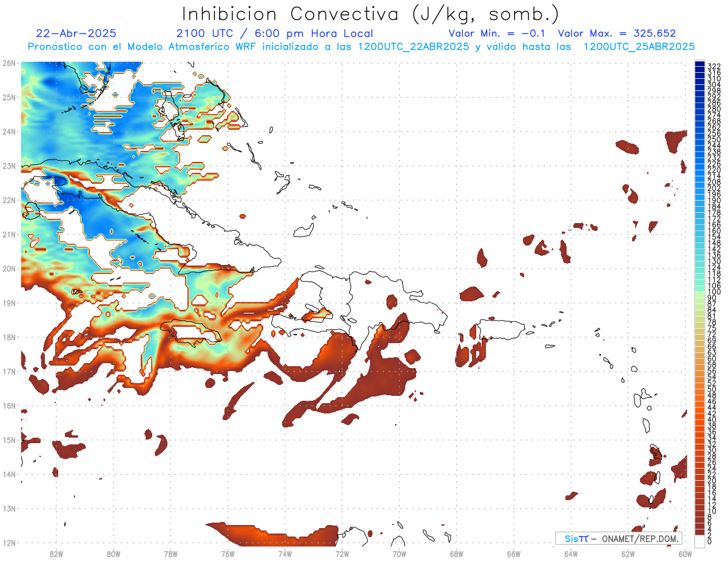
Task: Click the '72W' longitude label
Action: click(342, 554)
